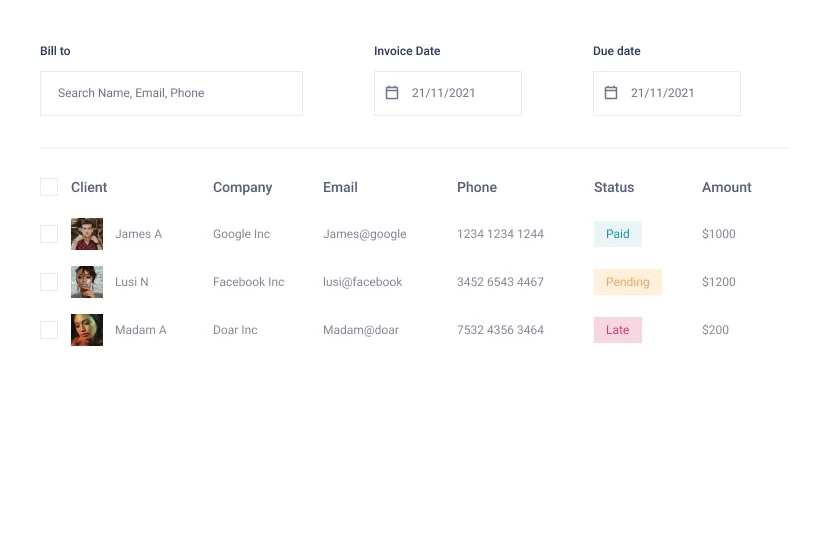
Task: Click the Company column header
Action: 242,187
